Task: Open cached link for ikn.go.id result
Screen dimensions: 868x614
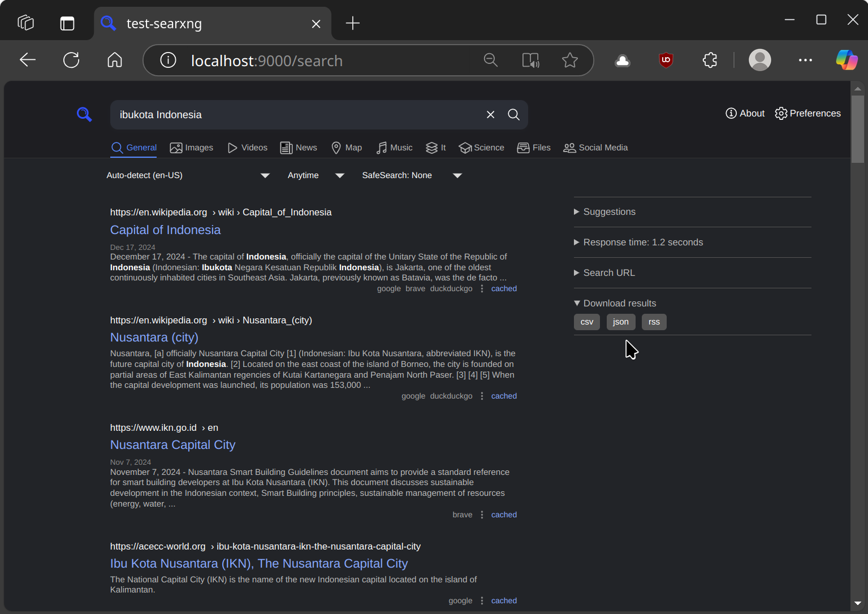Action: [504, 515]
